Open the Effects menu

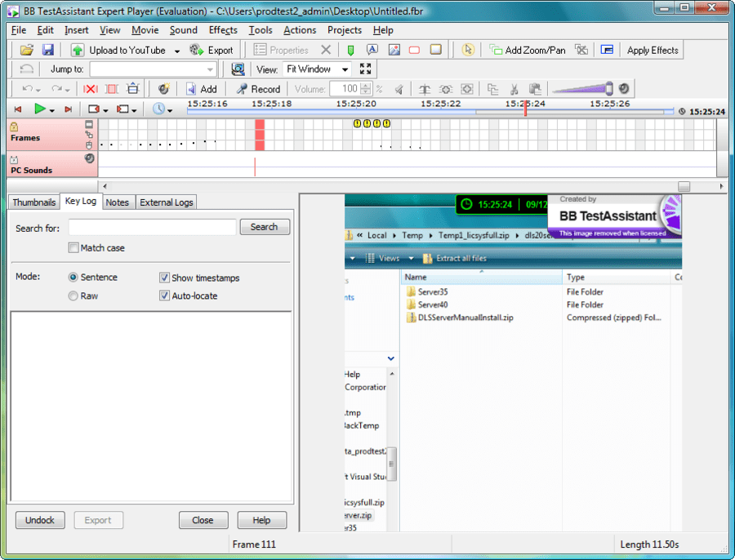223,30
